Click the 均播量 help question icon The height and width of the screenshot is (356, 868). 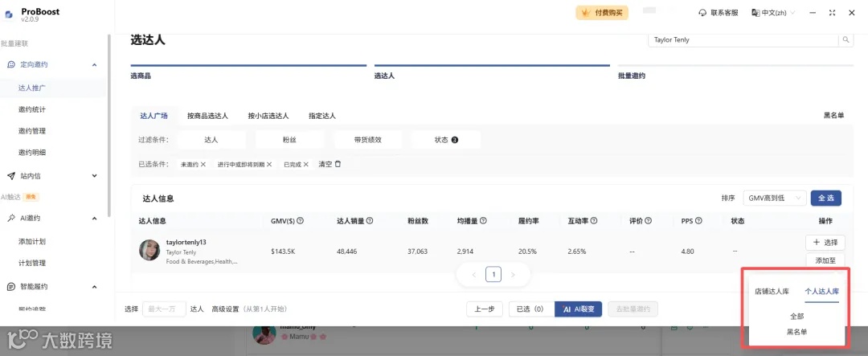(x=483, y=220)
